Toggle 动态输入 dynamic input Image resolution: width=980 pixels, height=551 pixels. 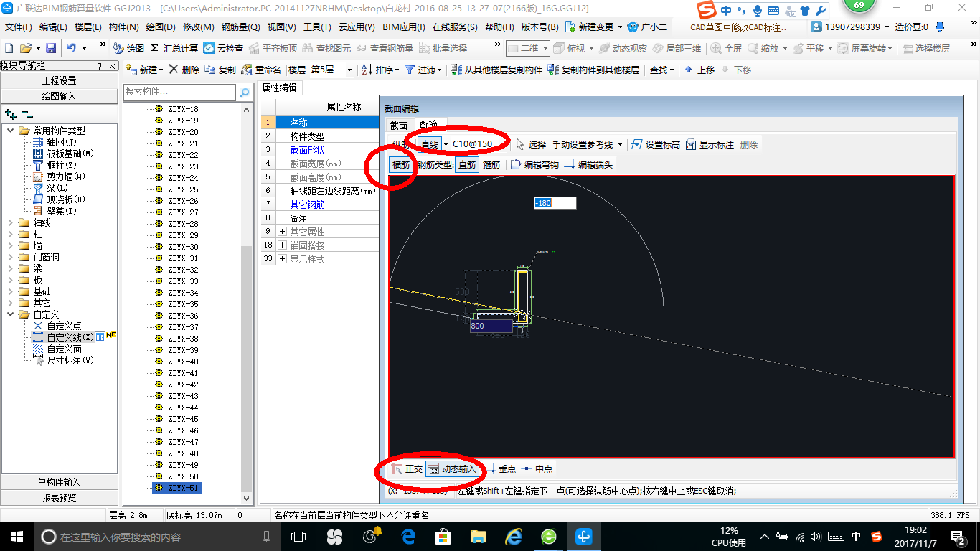click(x=452, y=468)
